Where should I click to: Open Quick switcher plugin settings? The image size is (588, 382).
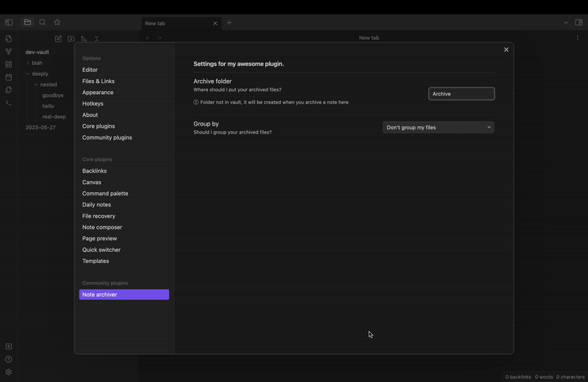point(101,249)
